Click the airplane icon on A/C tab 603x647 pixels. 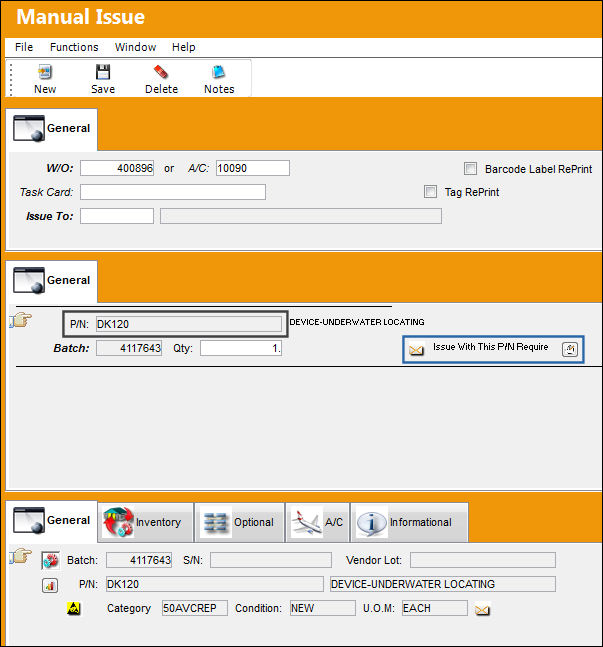pyautogui.click(x=306, y=522)
